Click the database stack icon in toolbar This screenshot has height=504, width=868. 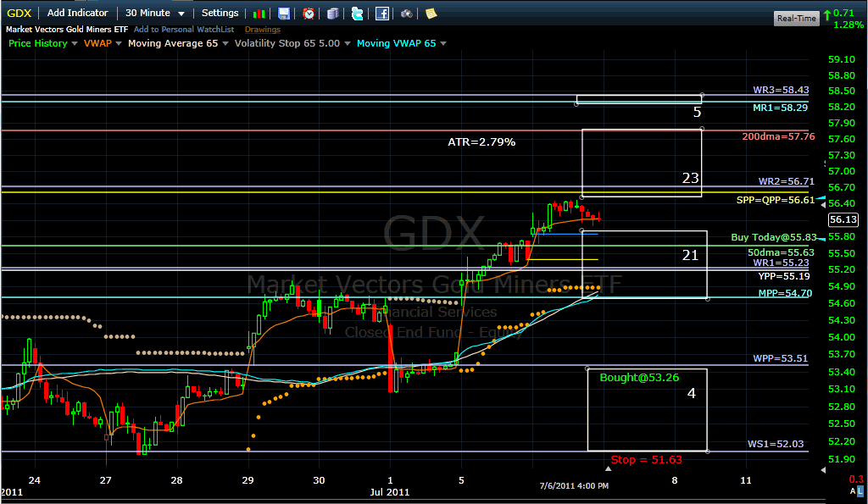click(332, 14)
